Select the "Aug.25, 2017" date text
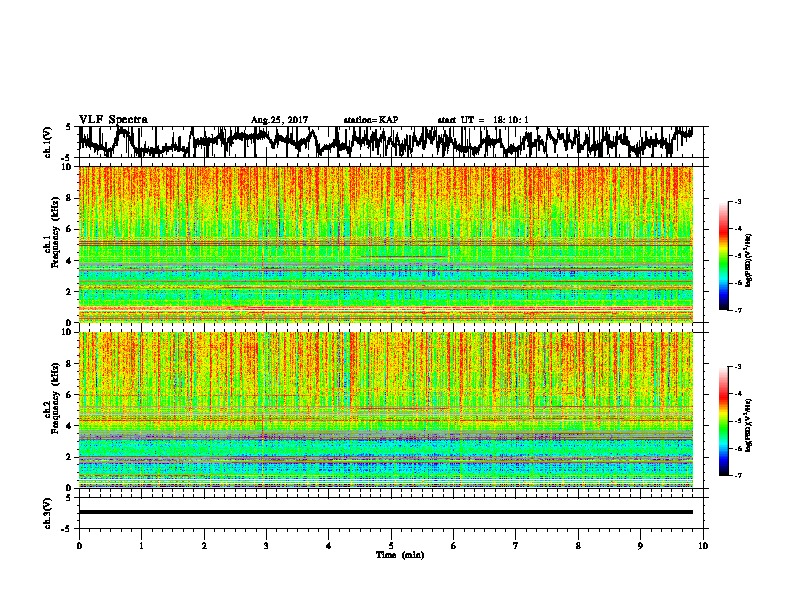This screenshot has width=792, height=612. (x=279, y=120)
